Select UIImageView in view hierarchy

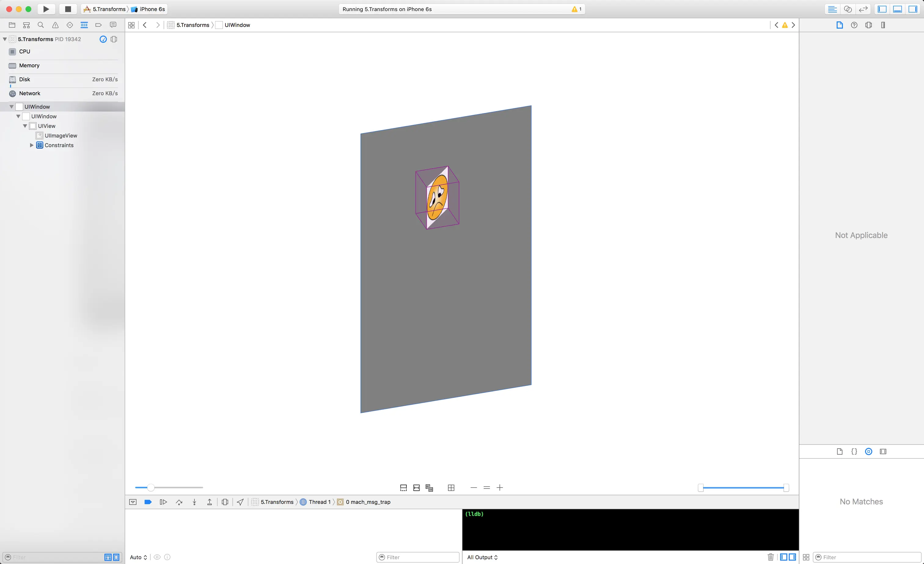click(x=61, y=136)
